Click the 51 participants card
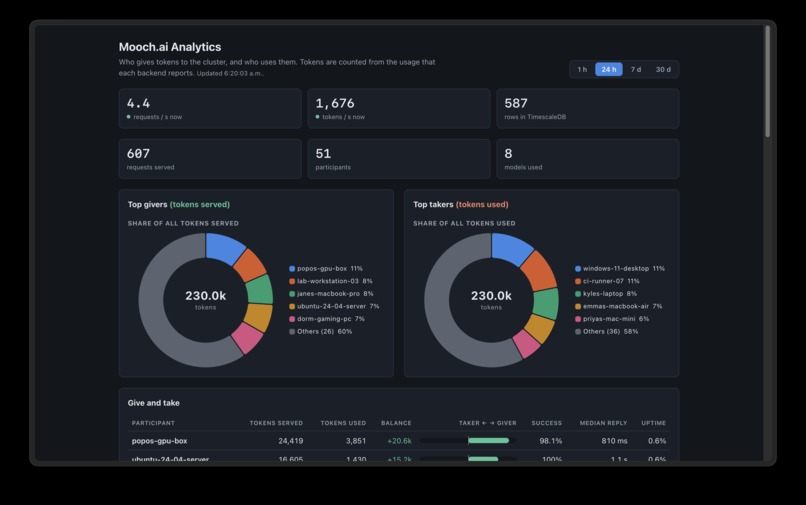The width and height of the screenshot is (806, 505). click(x=399, y=159)
